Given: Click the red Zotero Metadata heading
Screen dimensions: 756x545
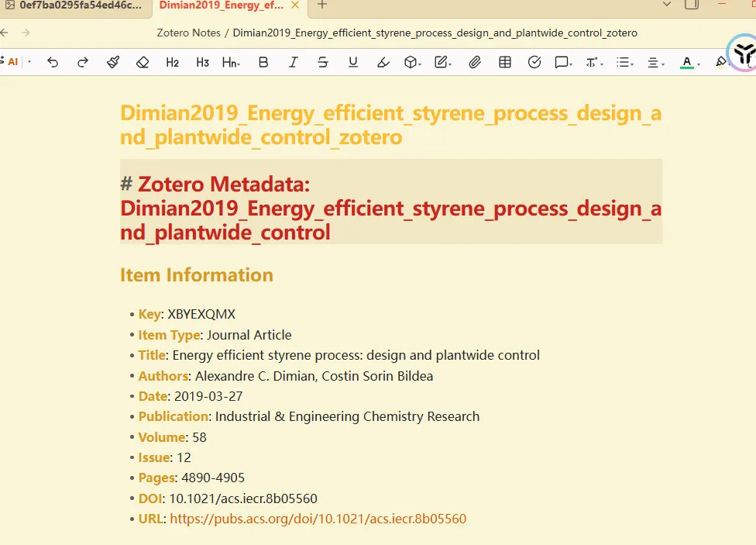Looking at the screenshot, I should (x=390, y=209).
